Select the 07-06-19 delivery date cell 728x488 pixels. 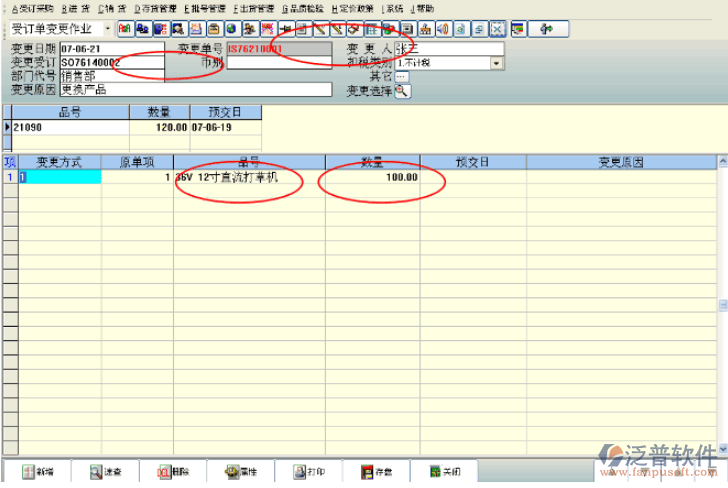(x=226, y=128)
